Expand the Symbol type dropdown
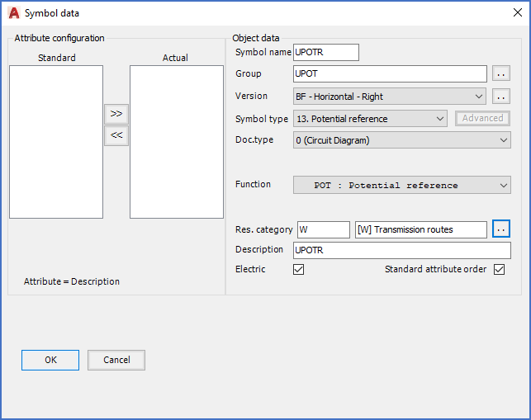 coord(370,119)
